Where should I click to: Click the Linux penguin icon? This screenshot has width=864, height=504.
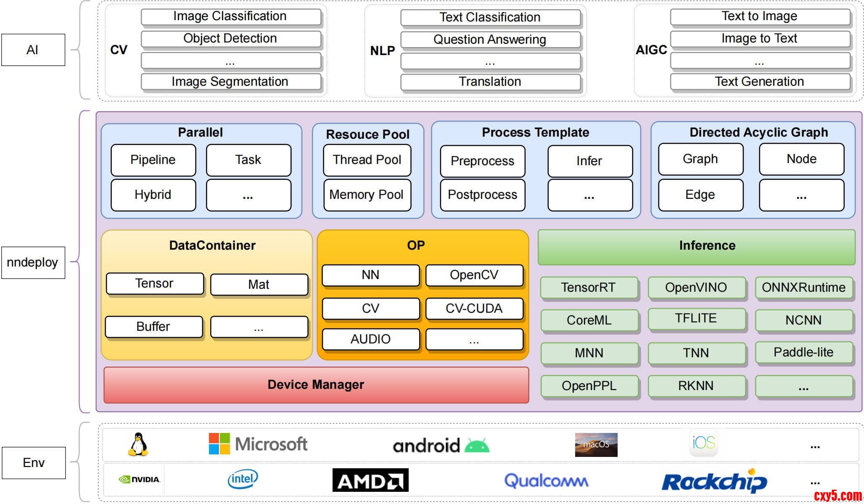point(138,444)
